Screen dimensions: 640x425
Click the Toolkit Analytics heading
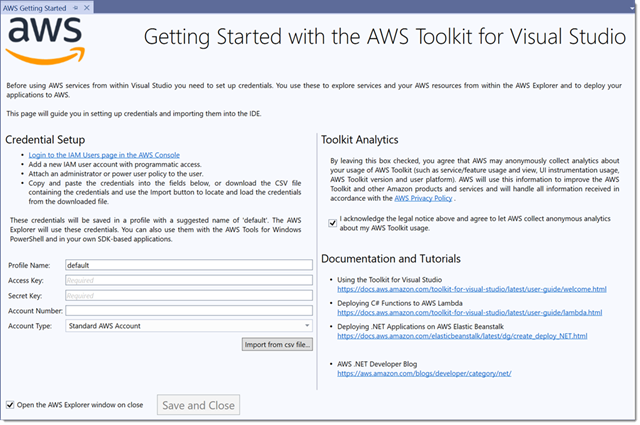tap(360, 140)
